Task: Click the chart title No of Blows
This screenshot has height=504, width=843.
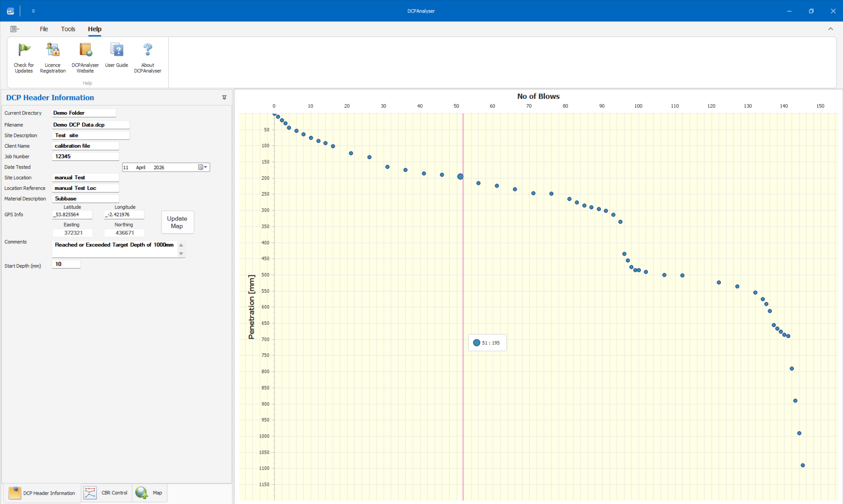Action: click(538, 96)
